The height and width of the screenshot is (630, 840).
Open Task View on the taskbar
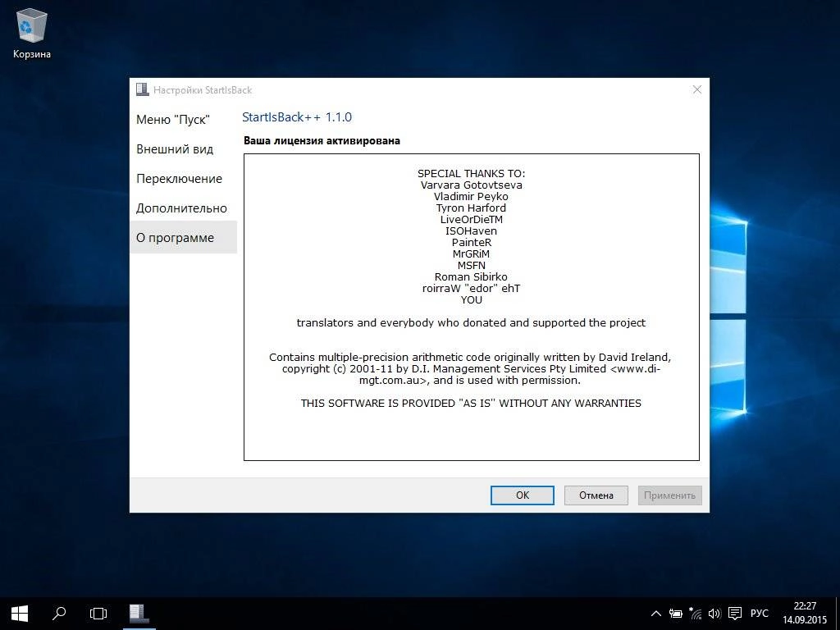click(x=98, y=614)
